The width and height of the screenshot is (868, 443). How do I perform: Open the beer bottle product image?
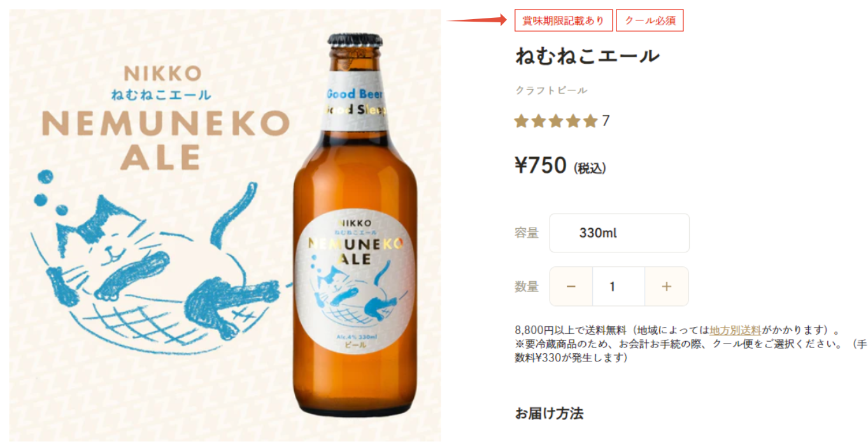tap(355, 223)
